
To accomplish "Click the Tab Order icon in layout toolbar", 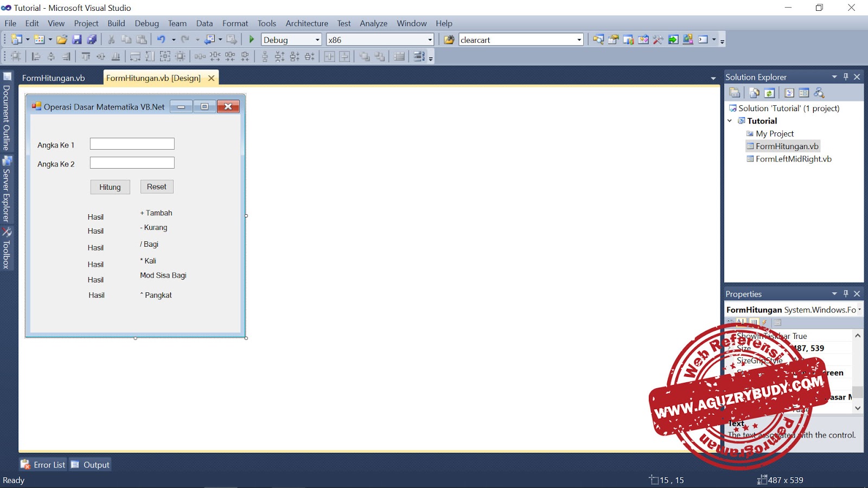I will coord(419,56).
